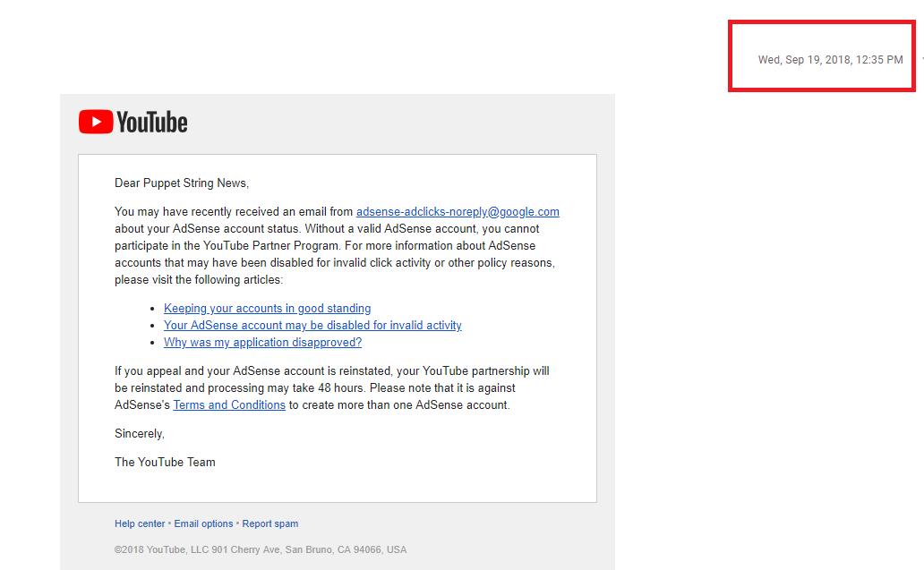Open 'Your AdSense account may be disabled' link
924x570 pixels.
click(312, 325)
